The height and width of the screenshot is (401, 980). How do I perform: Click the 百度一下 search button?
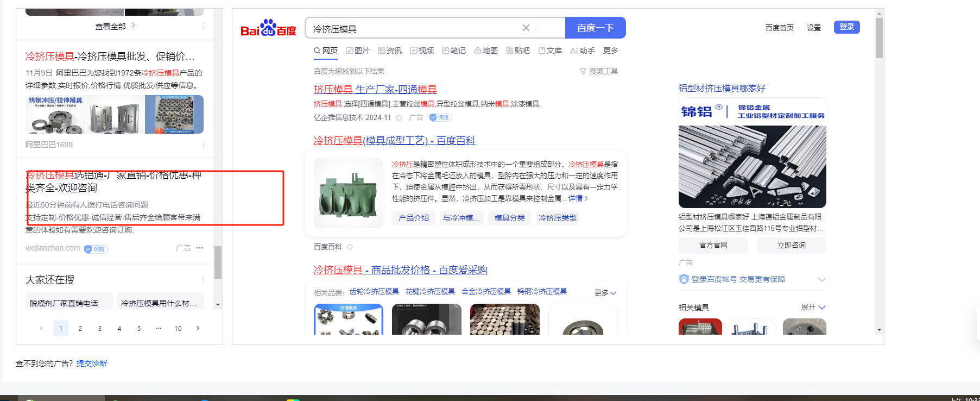[x=595, y=28]
